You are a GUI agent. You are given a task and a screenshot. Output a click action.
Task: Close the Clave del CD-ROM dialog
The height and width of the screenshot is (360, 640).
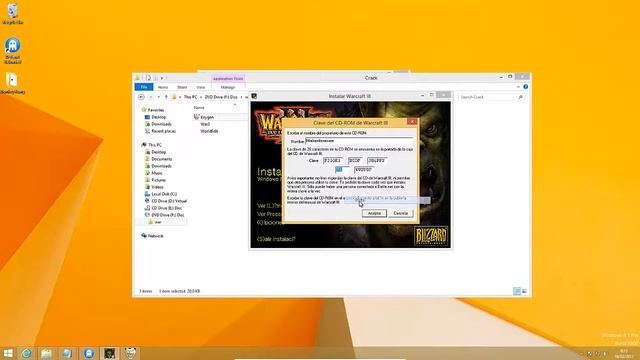point(412,122)
